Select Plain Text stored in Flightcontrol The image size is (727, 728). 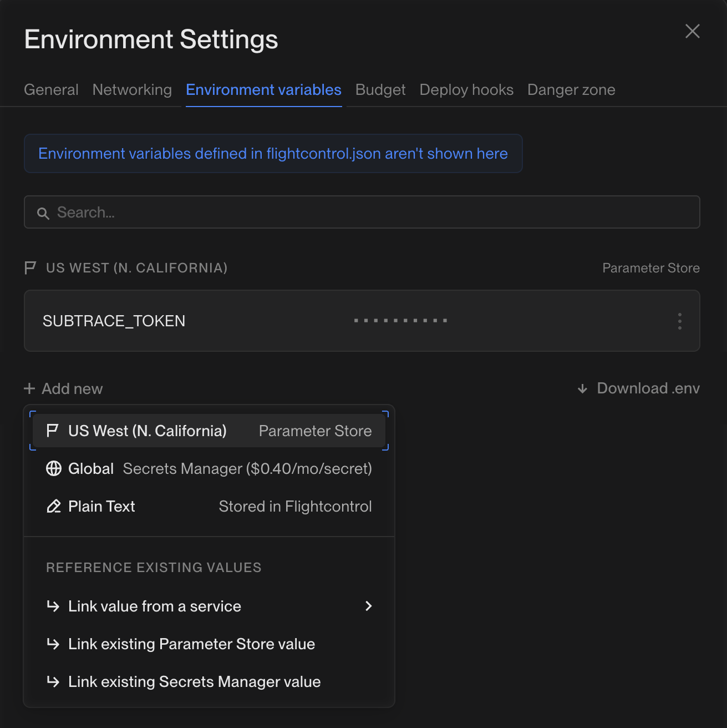(209, 507)
